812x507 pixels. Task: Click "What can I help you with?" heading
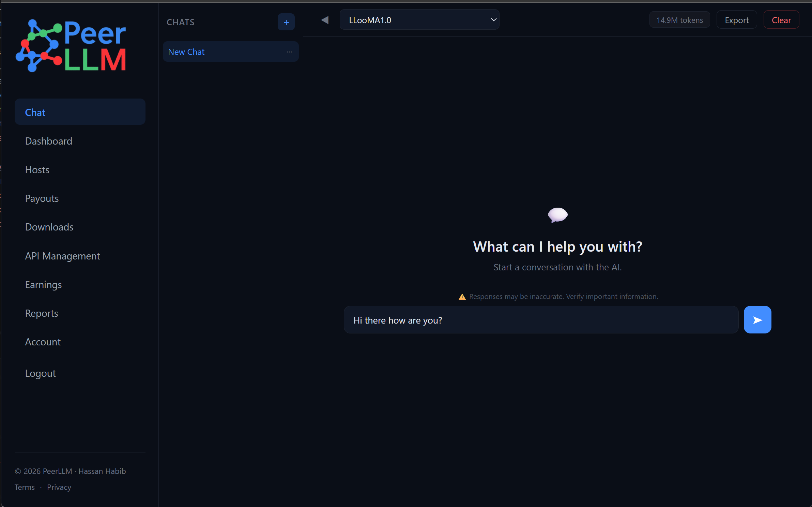point(557,247)
